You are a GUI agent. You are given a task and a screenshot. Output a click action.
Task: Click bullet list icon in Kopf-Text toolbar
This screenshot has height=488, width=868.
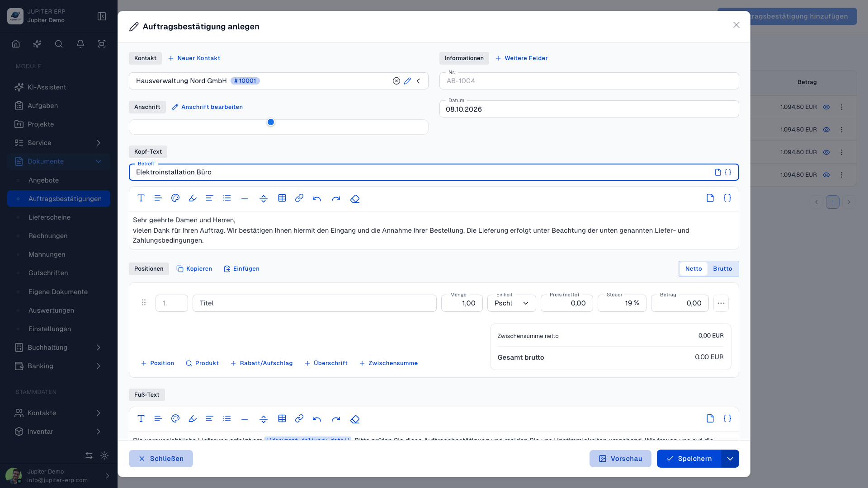coord(227,198)
